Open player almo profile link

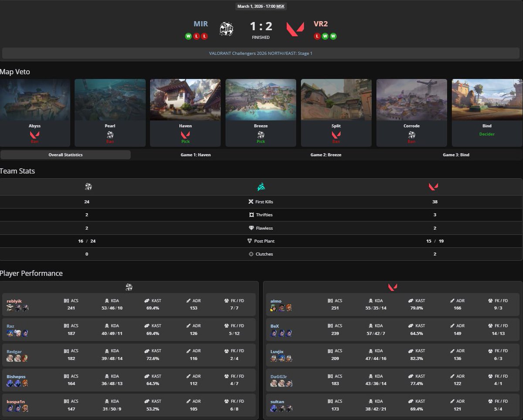[x=276, y=301]
